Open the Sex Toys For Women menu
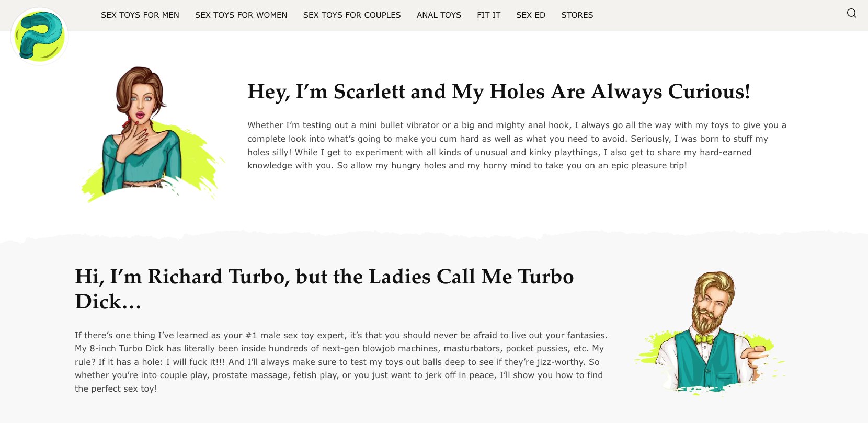 point(241,15)
